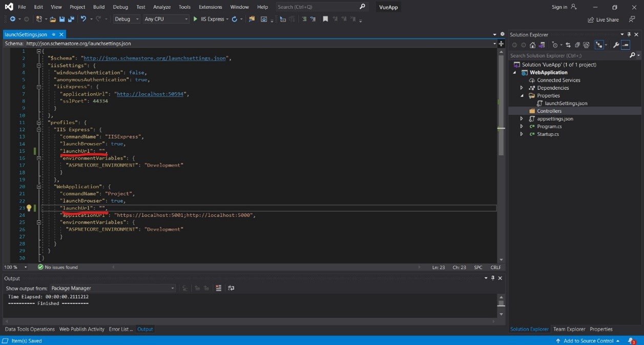This screenshot has width=644, height=345.
Task: Collapse the profiles JSON block
Action: tap(39, 122)
